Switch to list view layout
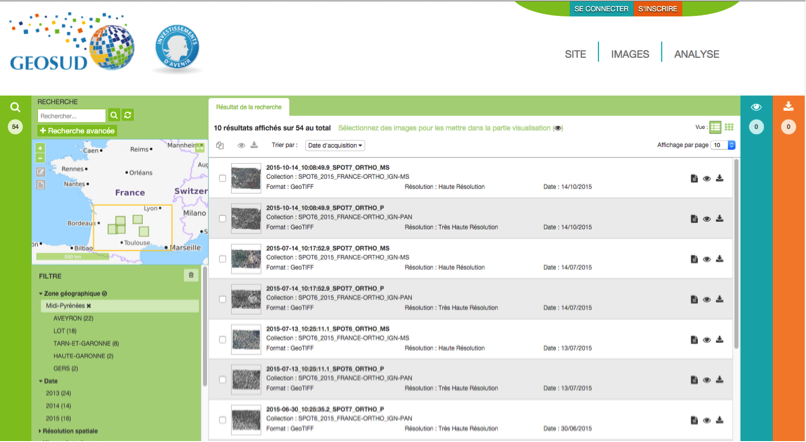This screenshot has width=806, height=442. (715, 127)
